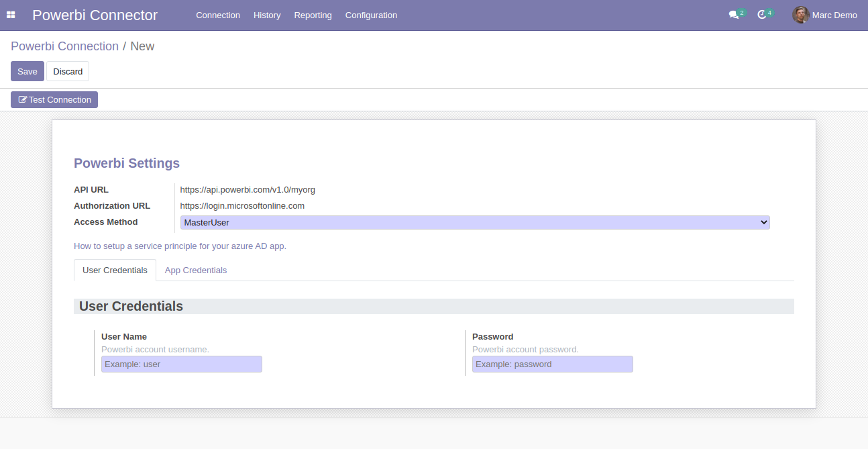Open the Reporting menu
The width and height of the screenshot is (868, 449).
[313, 15]
